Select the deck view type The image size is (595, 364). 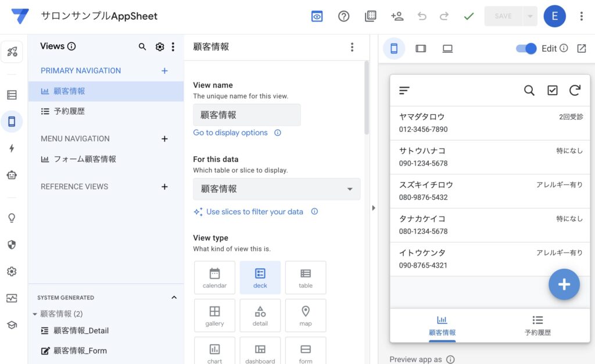[260, 277]
